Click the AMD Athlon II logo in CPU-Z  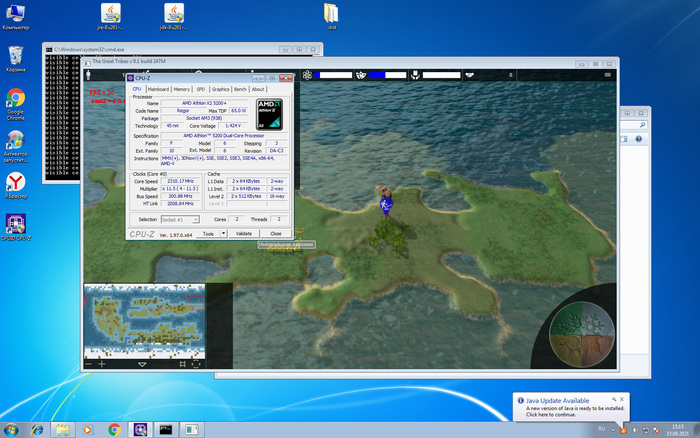pyautogui.click(x=268, y=113)
